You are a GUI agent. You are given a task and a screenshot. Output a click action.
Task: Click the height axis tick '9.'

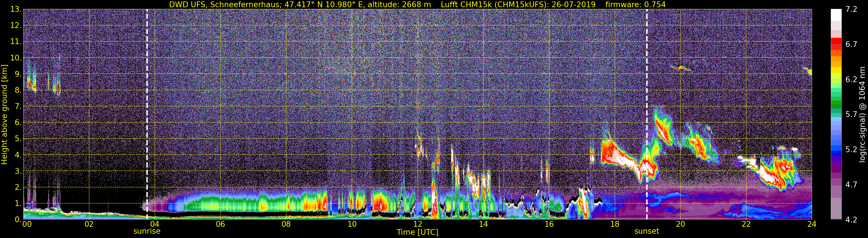(x=18, y=74)
